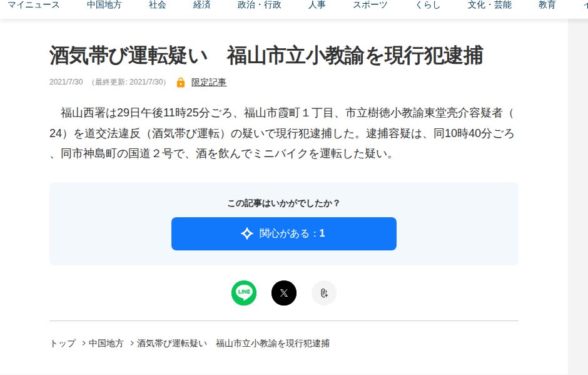Go to the 中国地方 section in the top navigation
588x375 pixels.
[104, 5]
